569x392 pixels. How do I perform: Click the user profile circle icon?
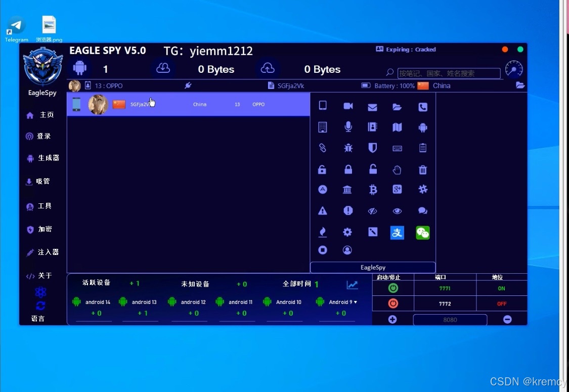click(x=347, y=250)
